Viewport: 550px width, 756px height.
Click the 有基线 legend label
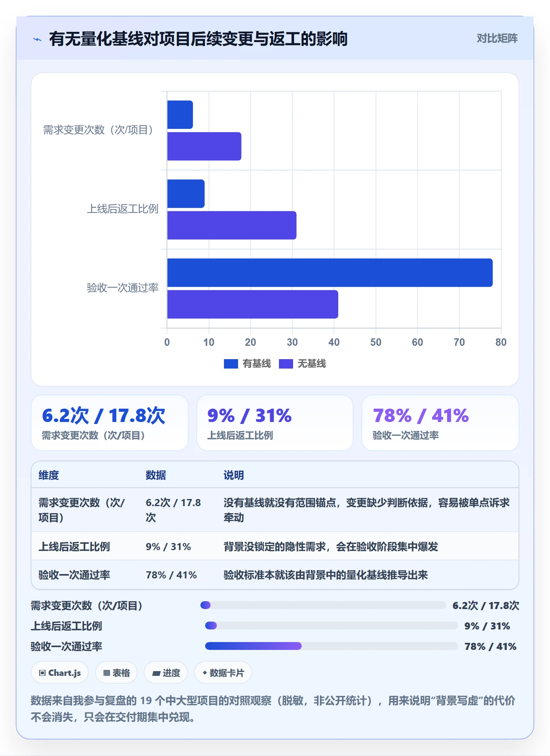click(257, 364)
